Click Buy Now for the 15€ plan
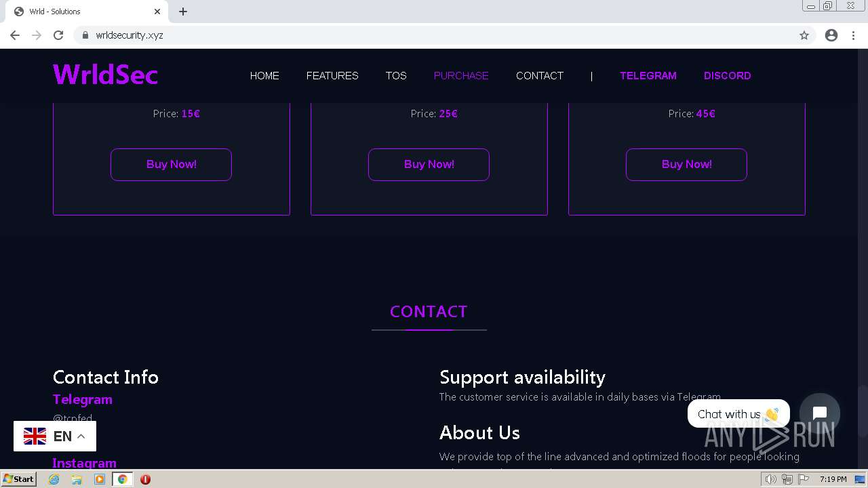This screenshot has height=488, width=868. [x=171, y=165]
